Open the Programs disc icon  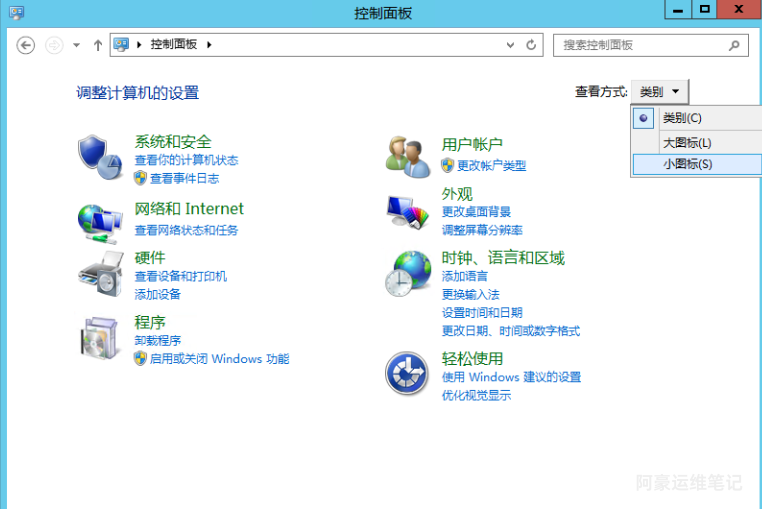(100, 338)
